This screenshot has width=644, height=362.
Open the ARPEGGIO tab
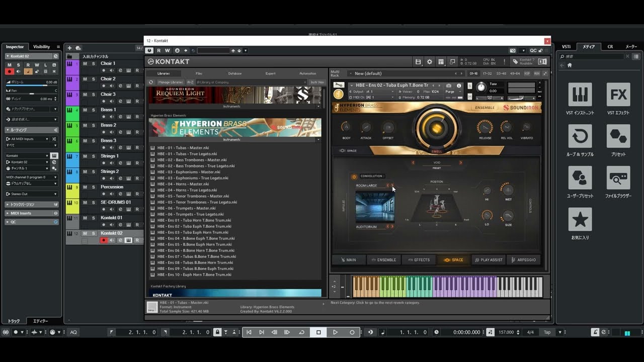pos(524,260)
